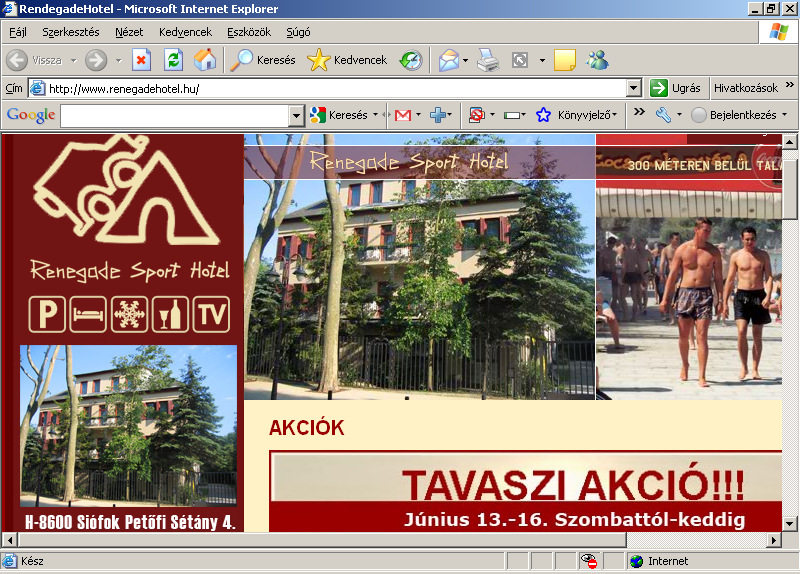Open Keresés search magnifier in toolbar

(x=262, y=60)
